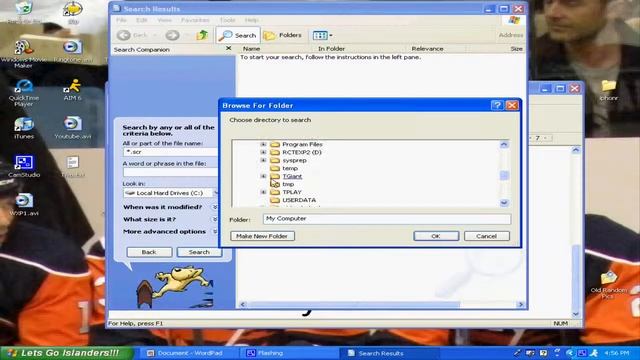The width and height of the screenshot is (640, 360).
Task: Click the folder tree scrollbar thumb
Action: (x=504, y=176)
